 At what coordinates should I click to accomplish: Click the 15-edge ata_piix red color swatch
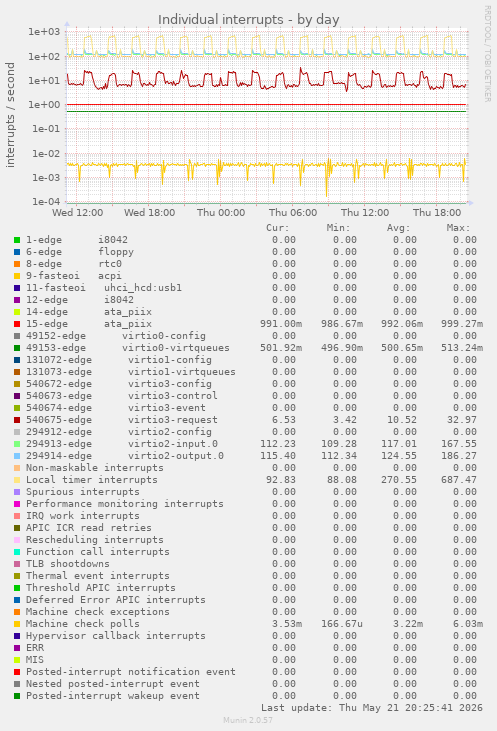coord(17,324)
